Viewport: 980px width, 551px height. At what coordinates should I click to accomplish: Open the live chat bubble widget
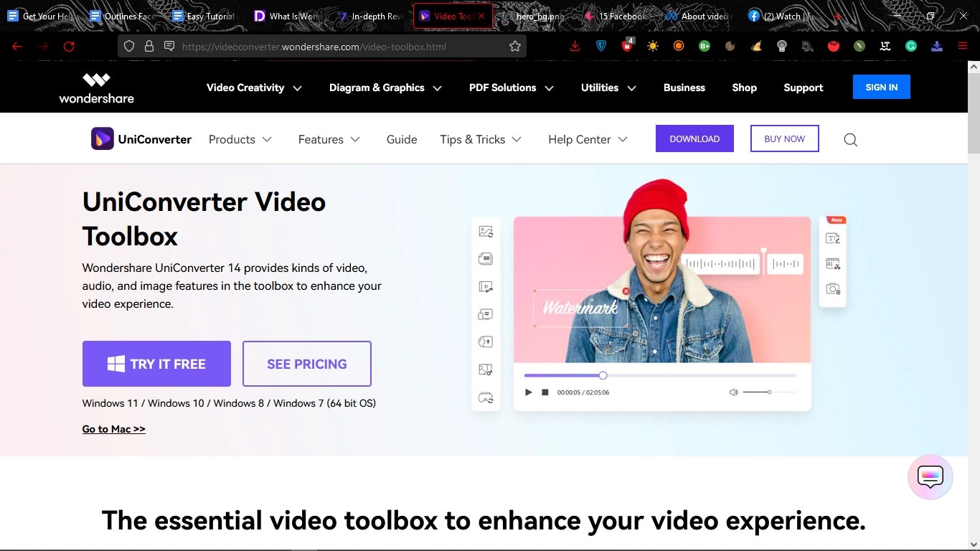pyautogui.click(x=930, y=477)
